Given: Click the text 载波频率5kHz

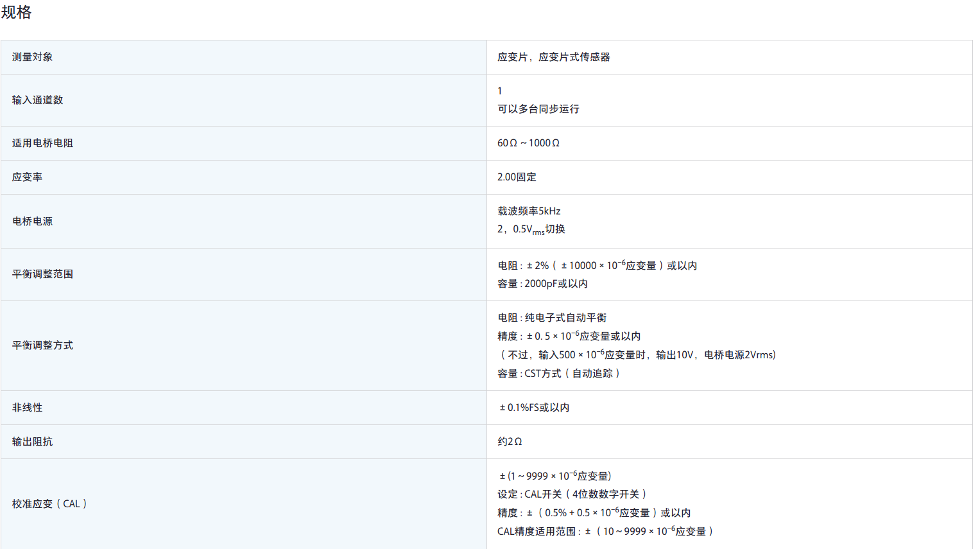Looking at the screenshot, I should 529,211.
